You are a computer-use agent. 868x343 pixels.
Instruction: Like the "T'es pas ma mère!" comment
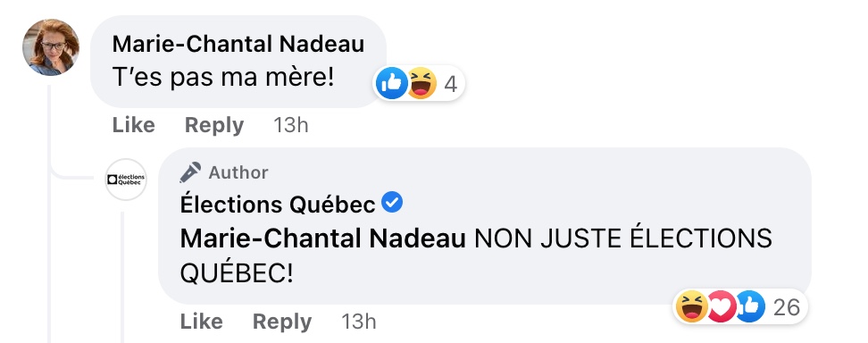[x=133, y=125]
